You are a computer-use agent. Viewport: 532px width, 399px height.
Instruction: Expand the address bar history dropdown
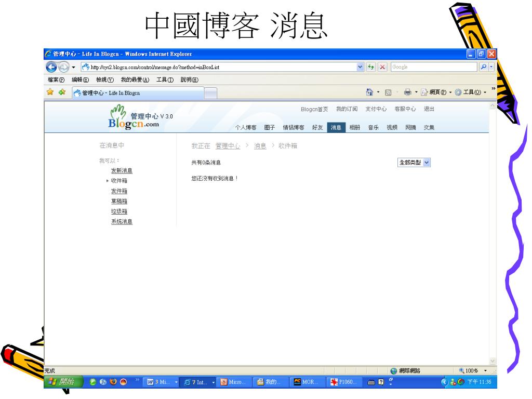point(360,67)
